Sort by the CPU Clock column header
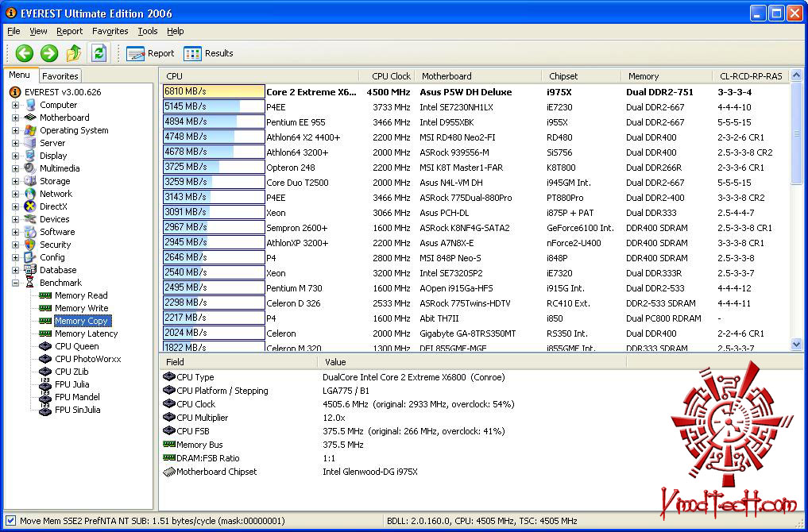Viewport: 808px width, 532px height. point(386,76)
